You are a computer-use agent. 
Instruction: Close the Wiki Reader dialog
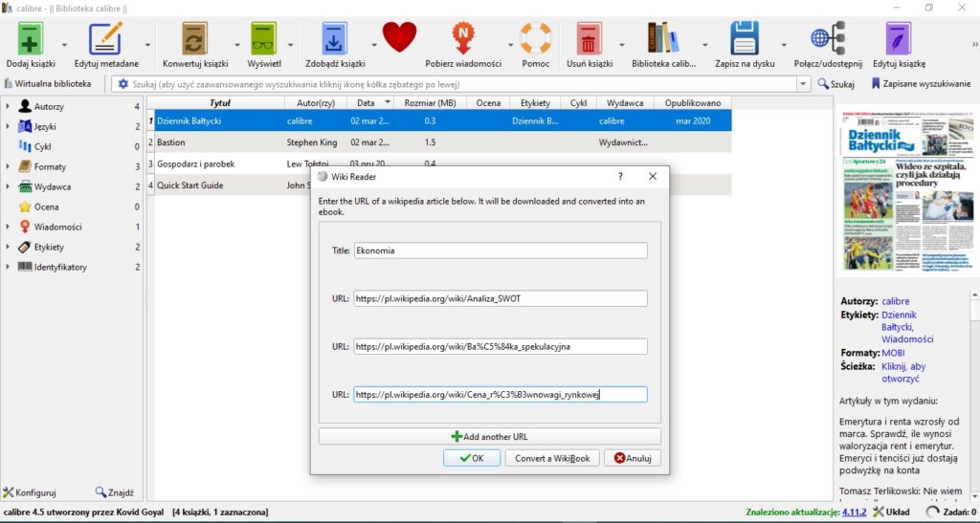point(653,177)
